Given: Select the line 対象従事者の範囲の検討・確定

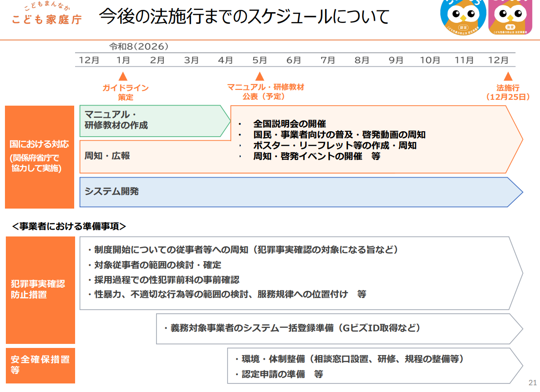Looking at the screenshot, I should coord(154,265).
